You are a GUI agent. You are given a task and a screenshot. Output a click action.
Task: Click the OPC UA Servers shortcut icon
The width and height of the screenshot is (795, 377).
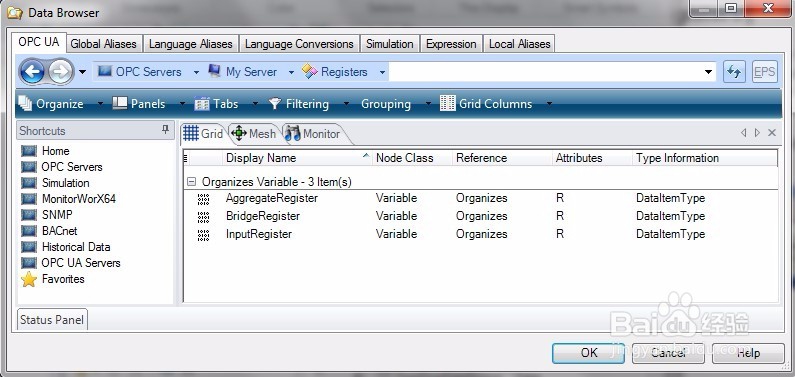pyautogui.click(x=29, y=263)
